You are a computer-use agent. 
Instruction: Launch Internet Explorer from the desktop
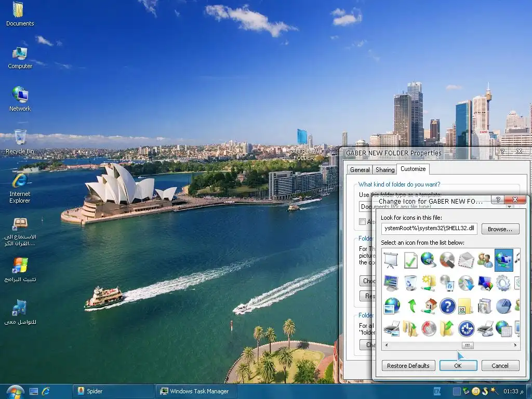[20, 189]
